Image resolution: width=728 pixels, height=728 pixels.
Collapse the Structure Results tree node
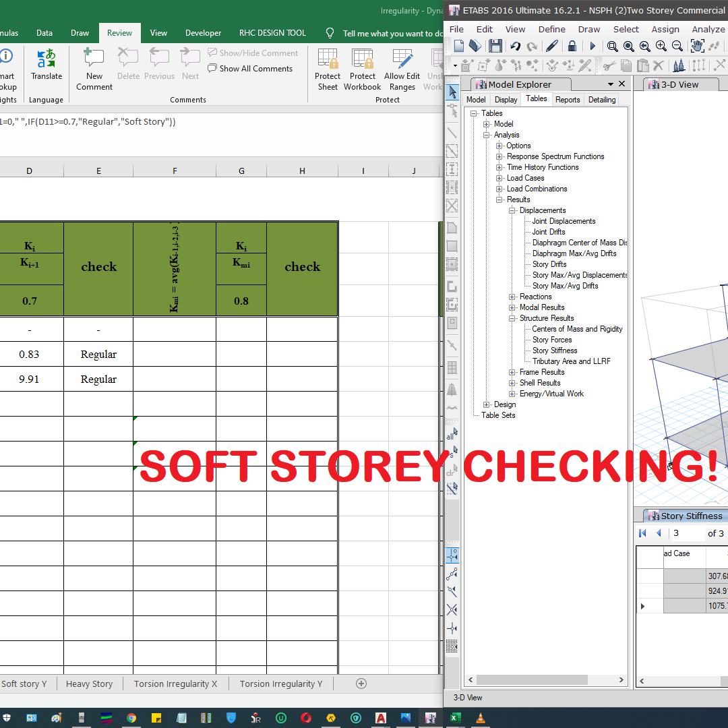(x=512, y=318)
